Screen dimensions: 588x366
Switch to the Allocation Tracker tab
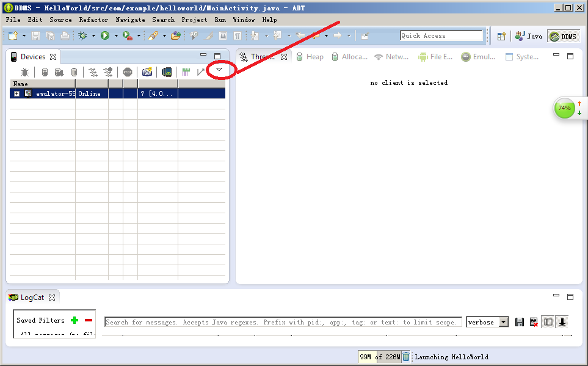tap(350, 57)
